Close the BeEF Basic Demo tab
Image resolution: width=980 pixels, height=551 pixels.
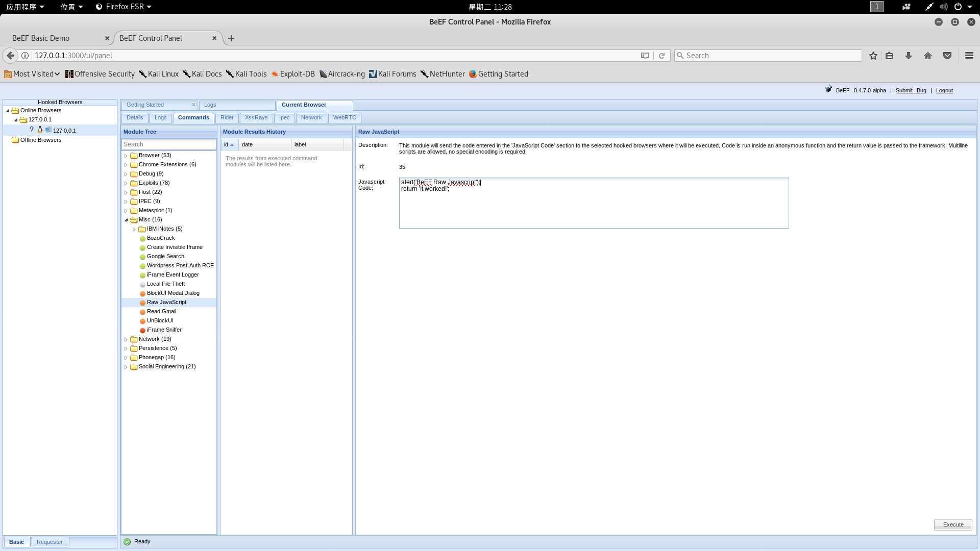click(x=107, y=38)
